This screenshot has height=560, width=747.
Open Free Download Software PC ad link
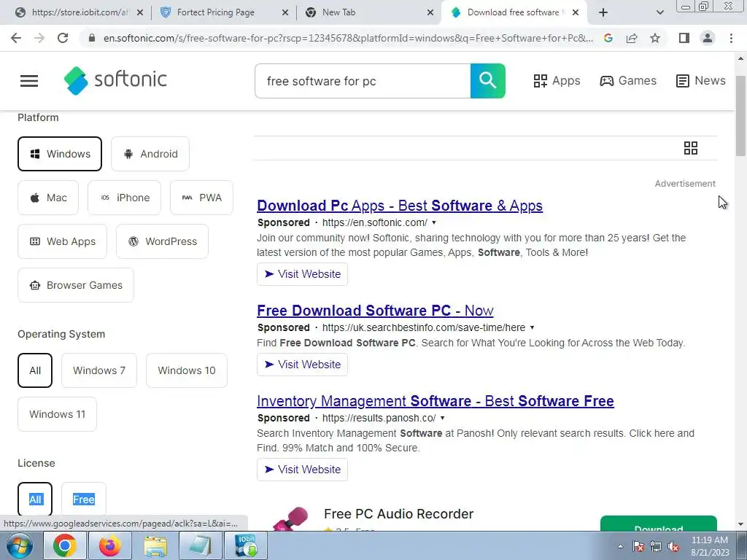tap(375, 311)
